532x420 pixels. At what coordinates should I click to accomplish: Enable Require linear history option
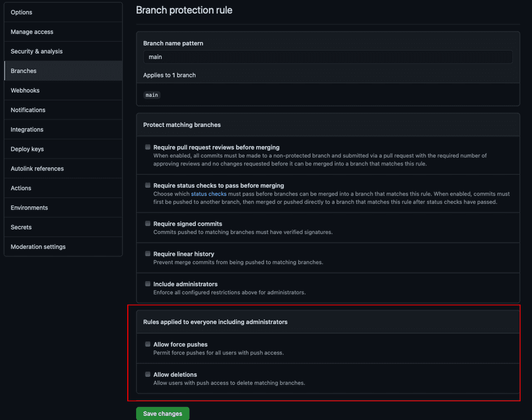point(148,254)
